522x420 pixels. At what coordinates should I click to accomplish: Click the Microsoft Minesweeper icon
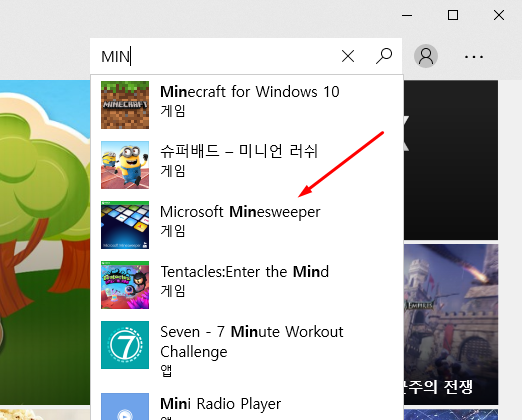pos(125,225)
